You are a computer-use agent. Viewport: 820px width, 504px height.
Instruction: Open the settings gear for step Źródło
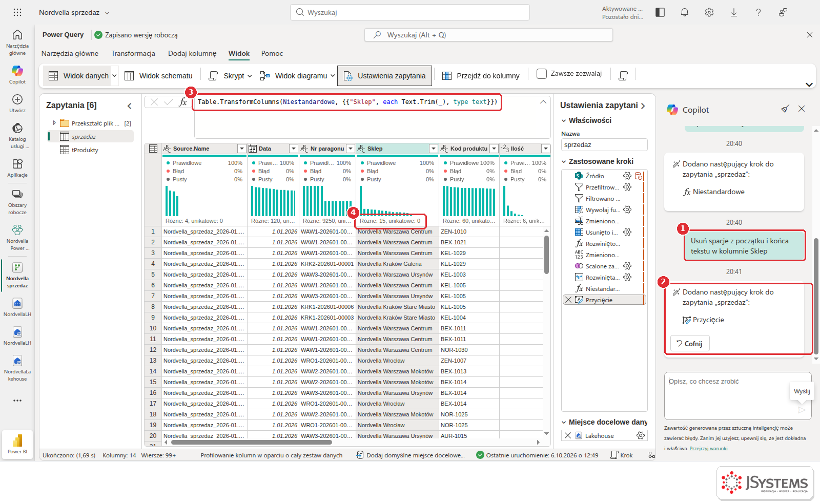(x=627, y=176)
